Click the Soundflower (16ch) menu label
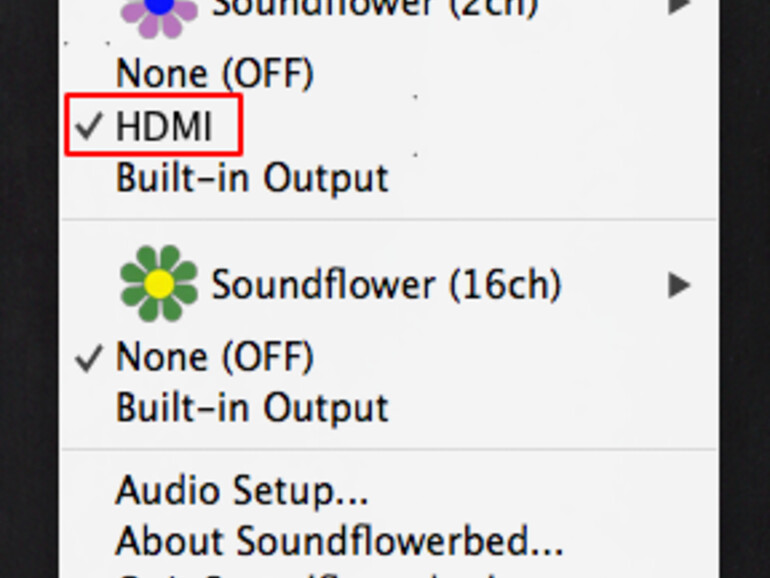 click(x=385, y=286)
